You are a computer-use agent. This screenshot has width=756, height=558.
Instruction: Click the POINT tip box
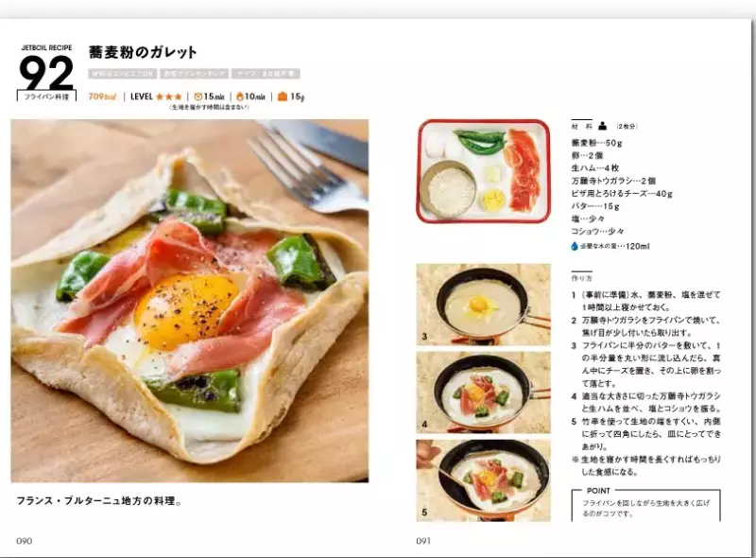coord(646,505)
